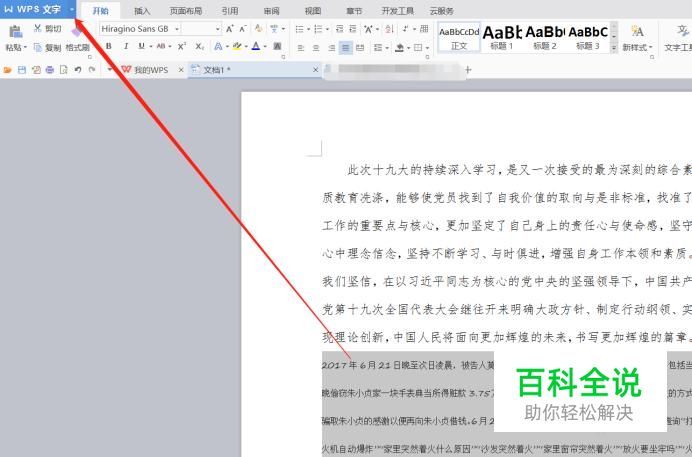692x457 pixels.
Task: Apply the 标题 1 heading style
Action: click(502, 37)
